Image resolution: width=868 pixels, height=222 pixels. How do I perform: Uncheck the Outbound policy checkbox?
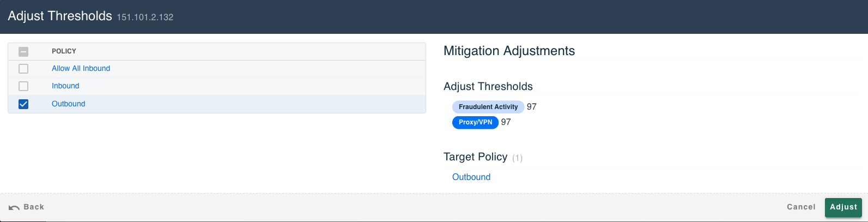tap(23, 104)
